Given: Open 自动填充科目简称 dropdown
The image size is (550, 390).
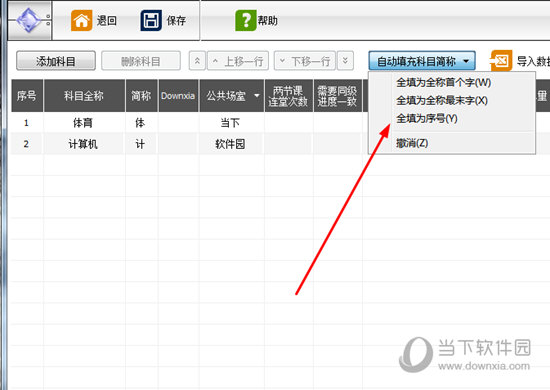Looking at the screenshot, I should (422, 61).
